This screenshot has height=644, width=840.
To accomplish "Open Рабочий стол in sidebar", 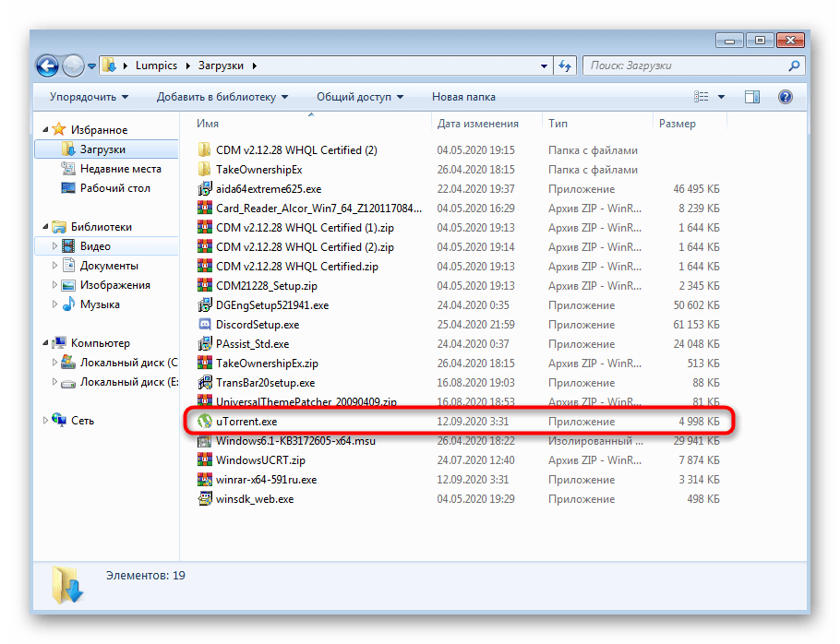I will [115, 188].
